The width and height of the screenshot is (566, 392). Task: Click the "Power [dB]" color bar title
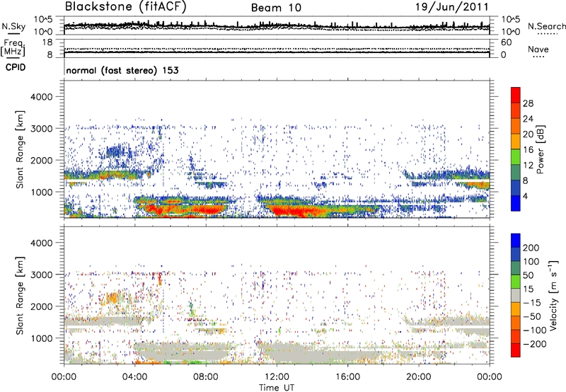[x=541, y=149]
